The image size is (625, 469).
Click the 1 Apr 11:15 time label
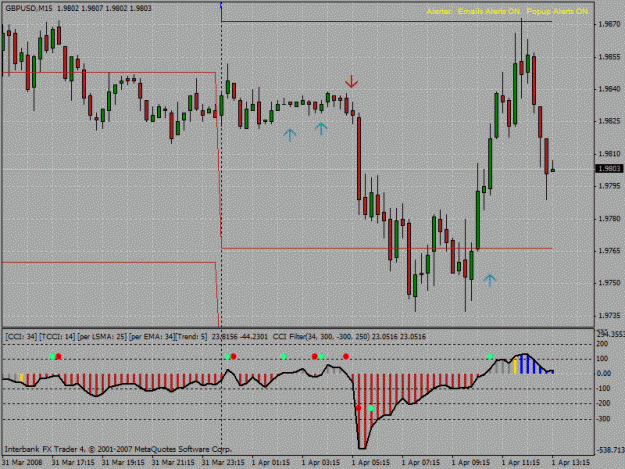point(521,463)
